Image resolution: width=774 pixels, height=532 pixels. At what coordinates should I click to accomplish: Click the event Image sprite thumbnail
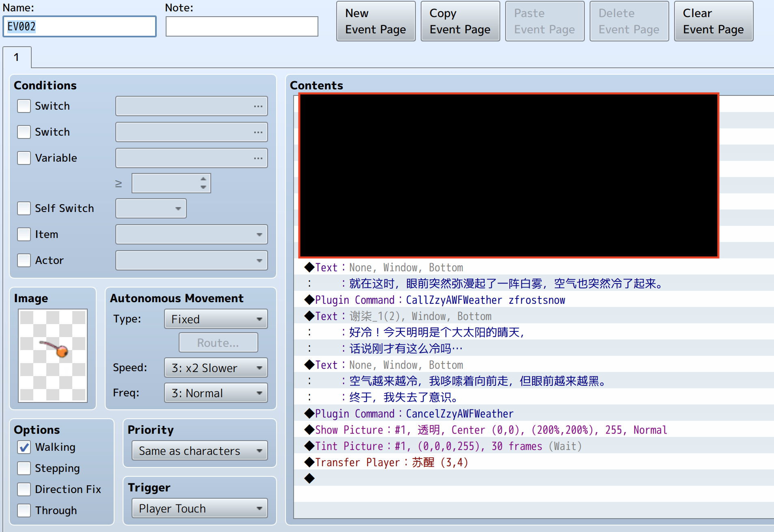click(x=53, y=356)
